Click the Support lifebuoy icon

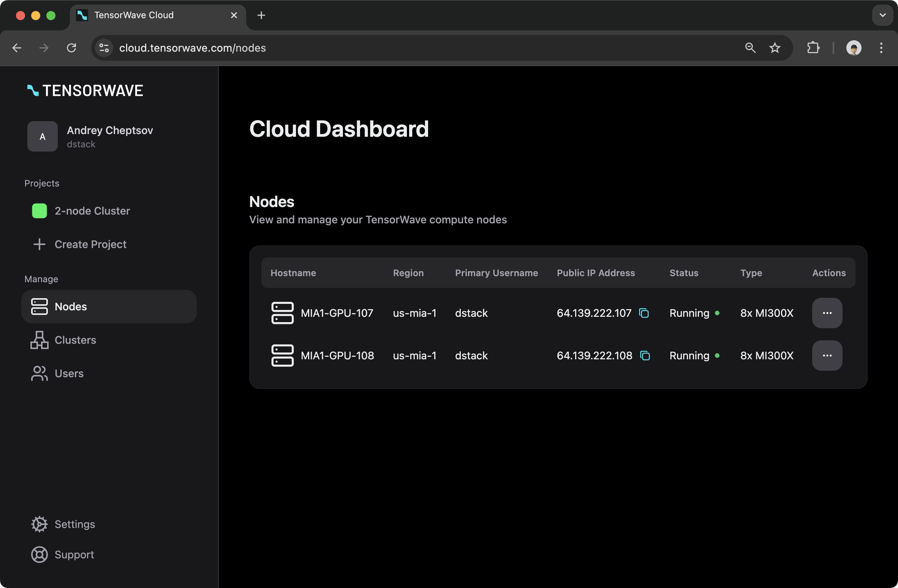pyautogui.click(x=40, y=555)
